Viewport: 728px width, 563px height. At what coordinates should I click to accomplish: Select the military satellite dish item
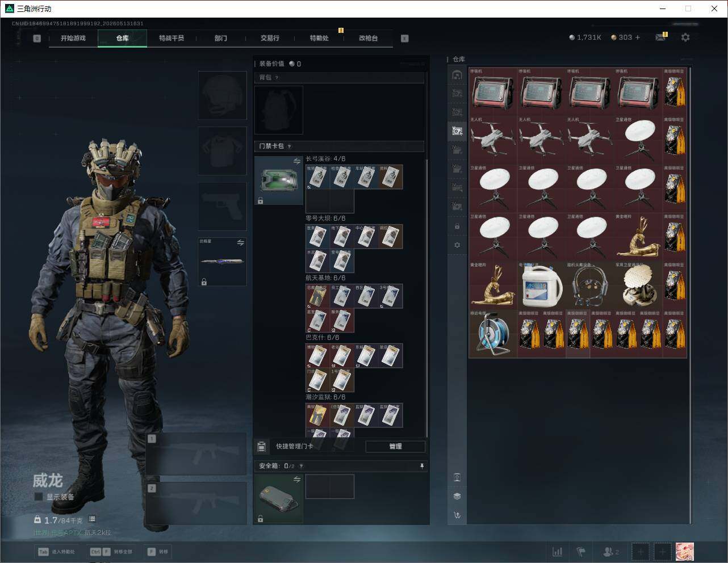(638, 286)
